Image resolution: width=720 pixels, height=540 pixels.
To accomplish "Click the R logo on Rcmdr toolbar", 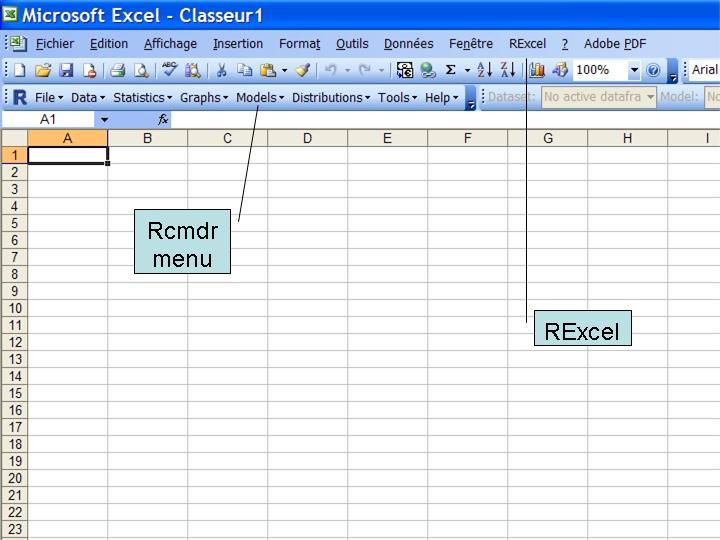I will pyautogui.click(x=20, y=97).
